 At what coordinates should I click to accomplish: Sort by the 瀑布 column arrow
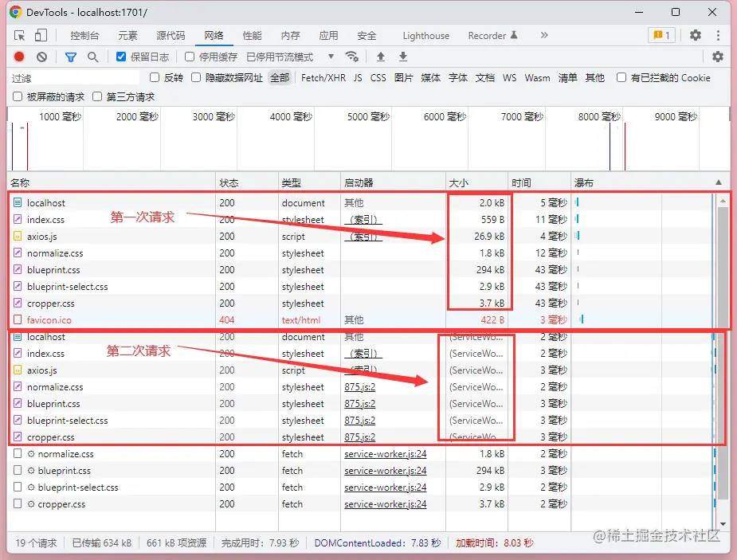[x=718, y=182]
